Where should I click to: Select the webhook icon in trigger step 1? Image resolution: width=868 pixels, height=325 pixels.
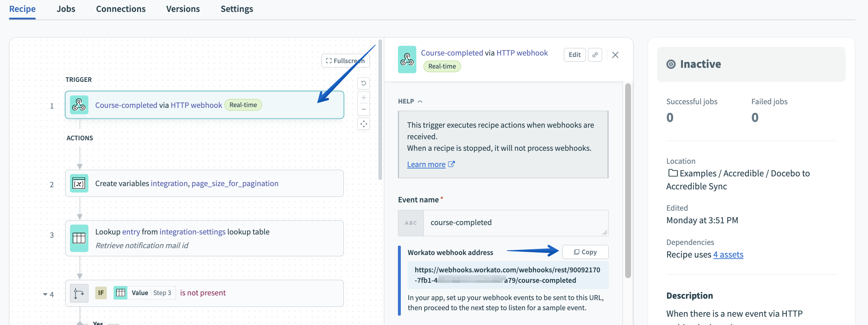coord(79,105)
